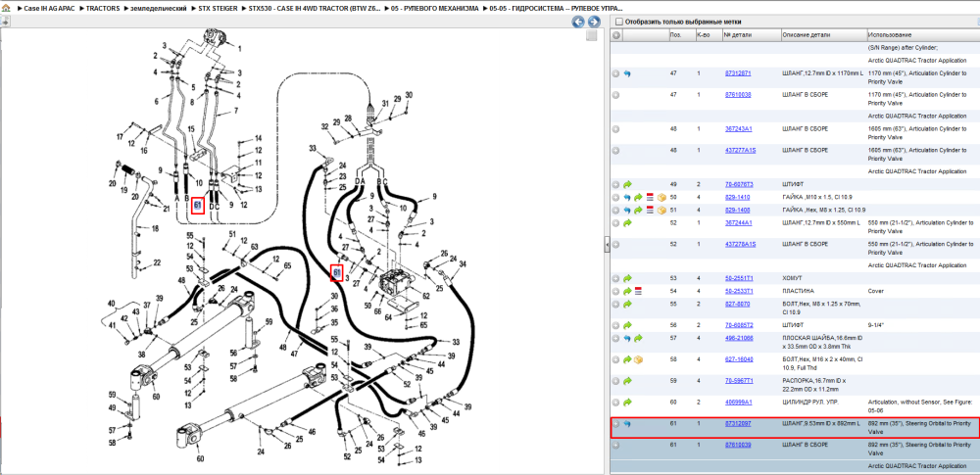Add part 87610038 using its plus icon
Viewport: 980px width, 475px height.
[615, 94]
